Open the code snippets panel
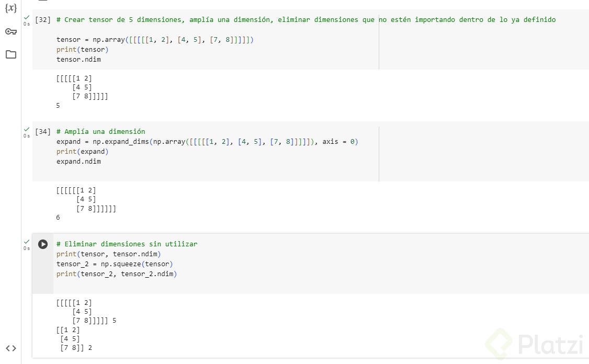Viewport: 589px width, 364px height. click(x=11, y=348)
